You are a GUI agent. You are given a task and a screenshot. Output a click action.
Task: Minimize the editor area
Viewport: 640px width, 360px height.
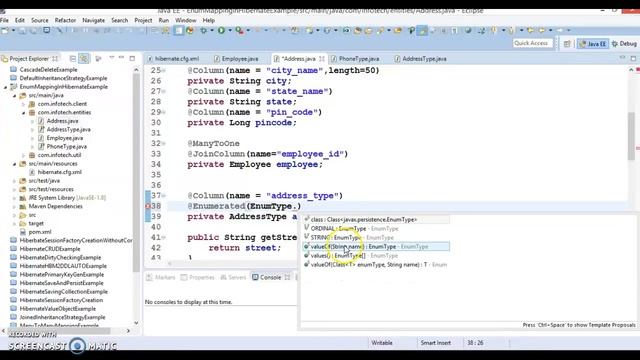(x=622, y=58)
